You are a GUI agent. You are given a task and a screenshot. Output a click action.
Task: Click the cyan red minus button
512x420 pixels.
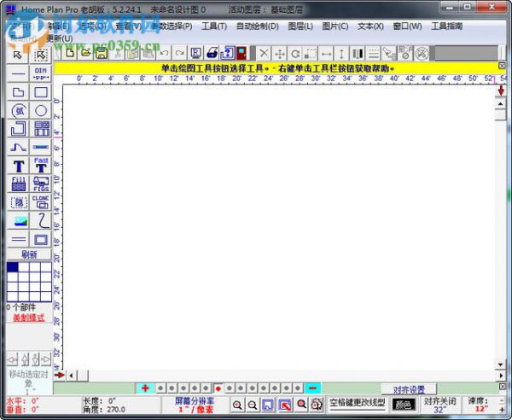tap(312, 388)
